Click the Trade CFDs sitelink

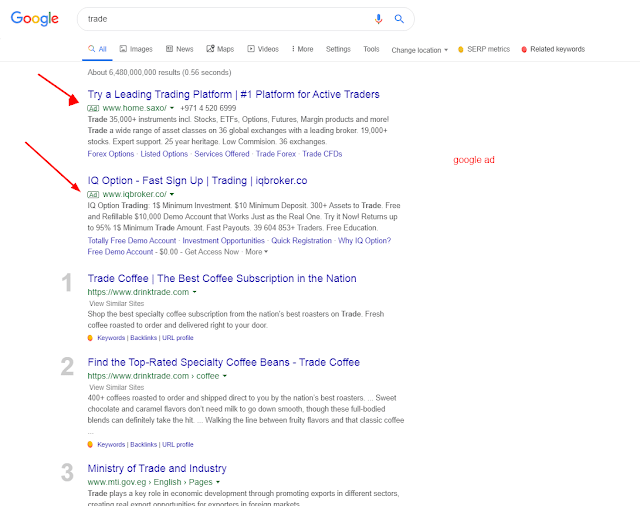tap(322, 154)
